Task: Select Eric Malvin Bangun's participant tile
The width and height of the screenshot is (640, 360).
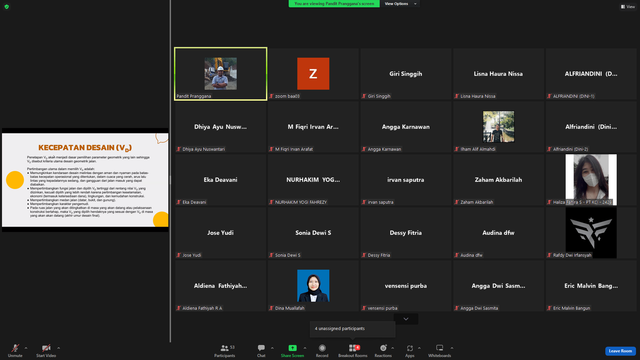Action: tap(591, 286)
